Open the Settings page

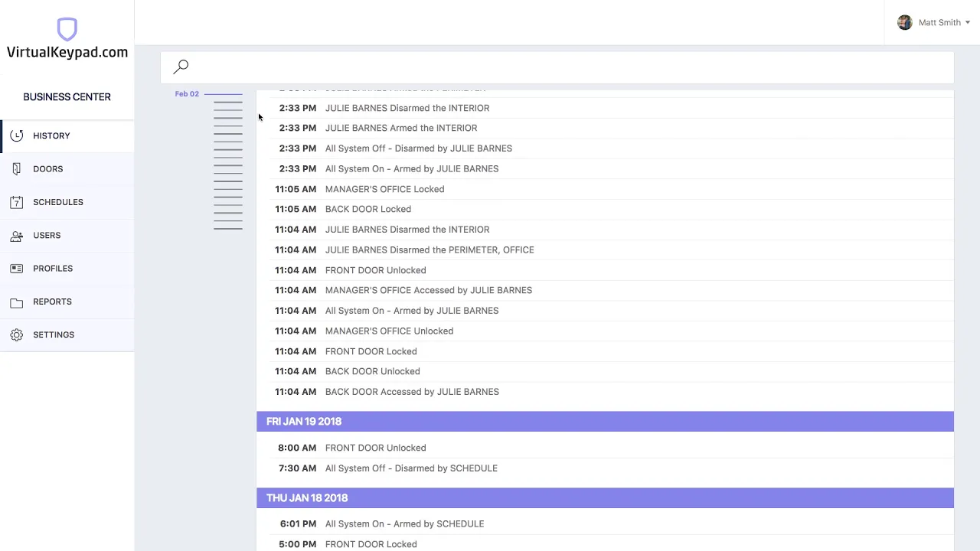tap(67, 334)
